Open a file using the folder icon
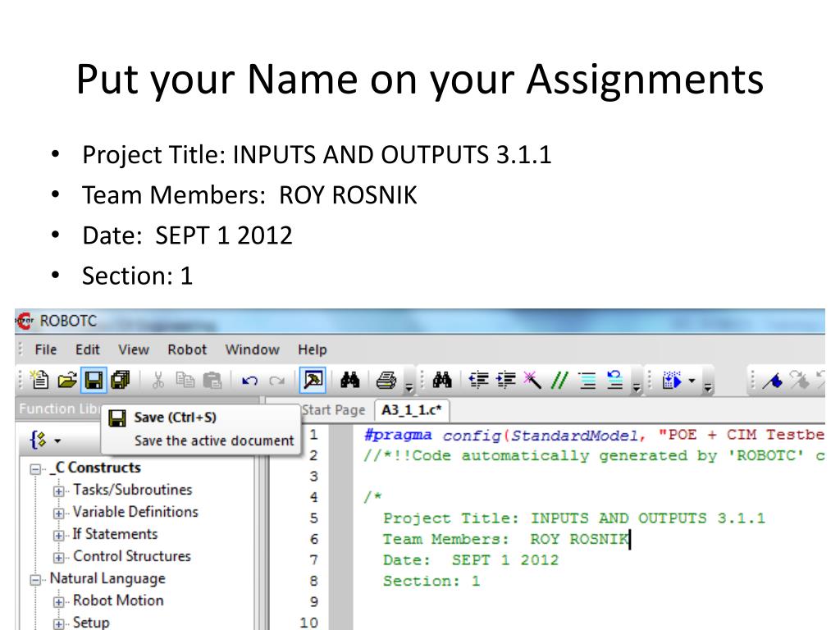The width and height of the screenshot is (840, 630). [x=67, y=381]
